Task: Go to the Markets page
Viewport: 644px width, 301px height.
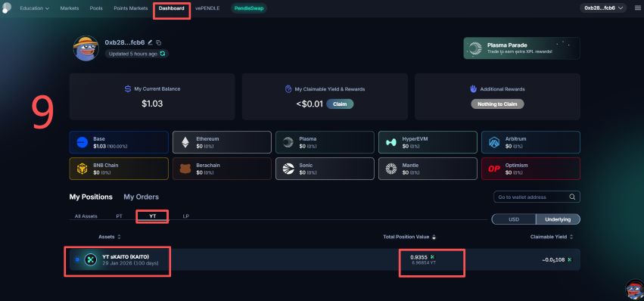Action: tap(70, 8)
